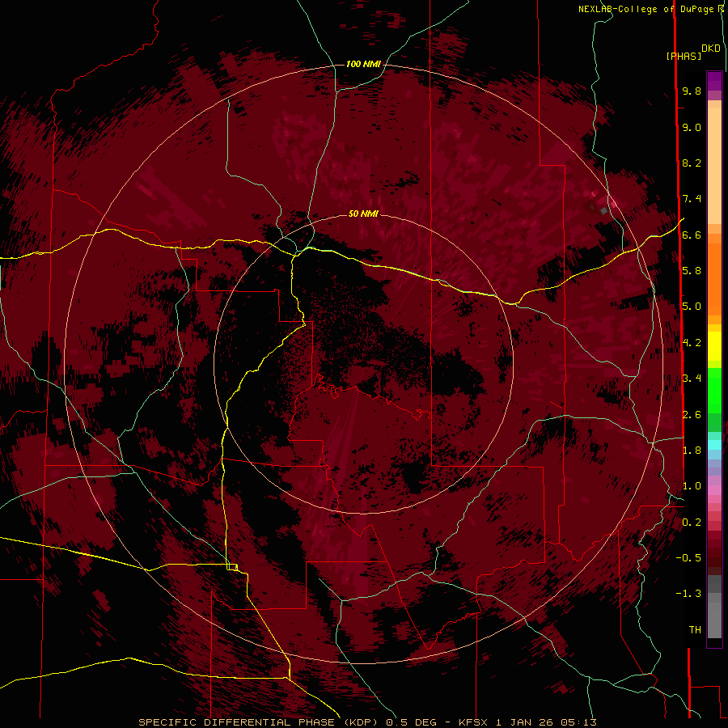728x728 pixels.
Task: Click the 5.8 legend value
Action: (x=692, y=271)
